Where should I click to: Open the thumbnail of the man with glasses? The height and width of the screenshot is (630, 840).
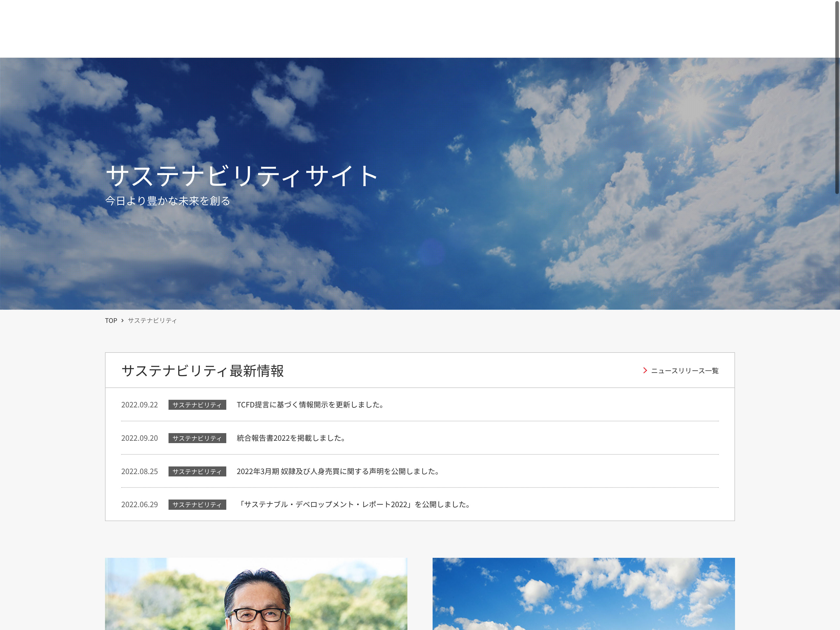(x=256, y=594)
